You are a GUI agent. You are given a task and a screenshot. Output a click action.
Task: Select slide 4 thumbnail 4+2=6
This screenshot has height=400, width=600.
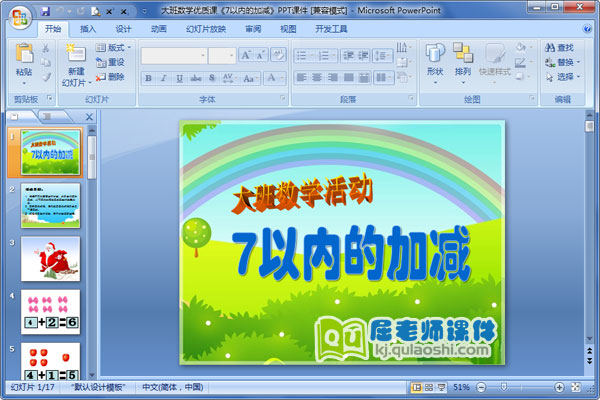click(51, 312)
